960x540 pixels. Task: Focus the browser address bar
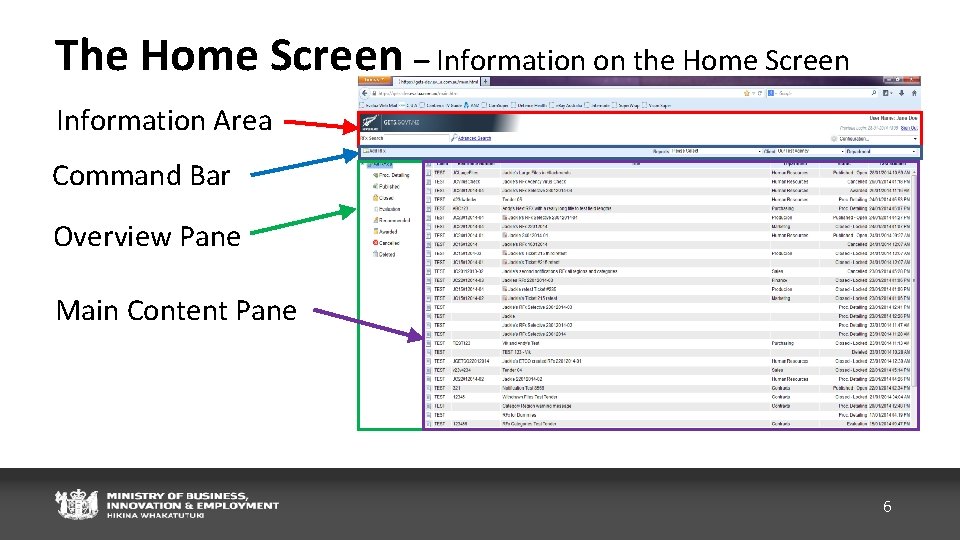[557, 93]
